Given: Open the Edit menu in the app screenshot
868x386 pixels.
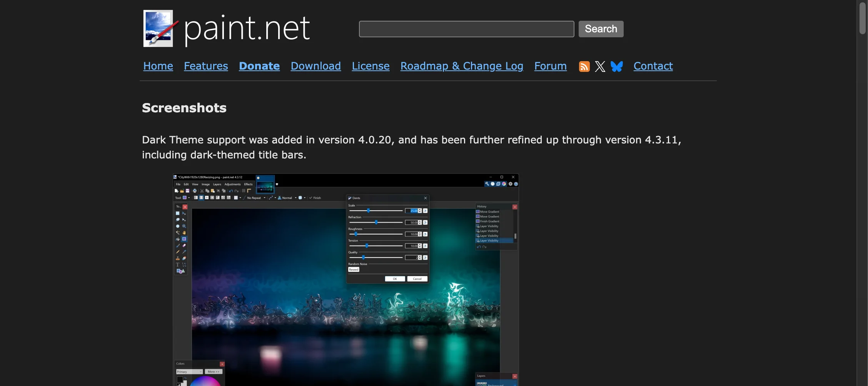Looking at the screenshot, I should point(186,184).
